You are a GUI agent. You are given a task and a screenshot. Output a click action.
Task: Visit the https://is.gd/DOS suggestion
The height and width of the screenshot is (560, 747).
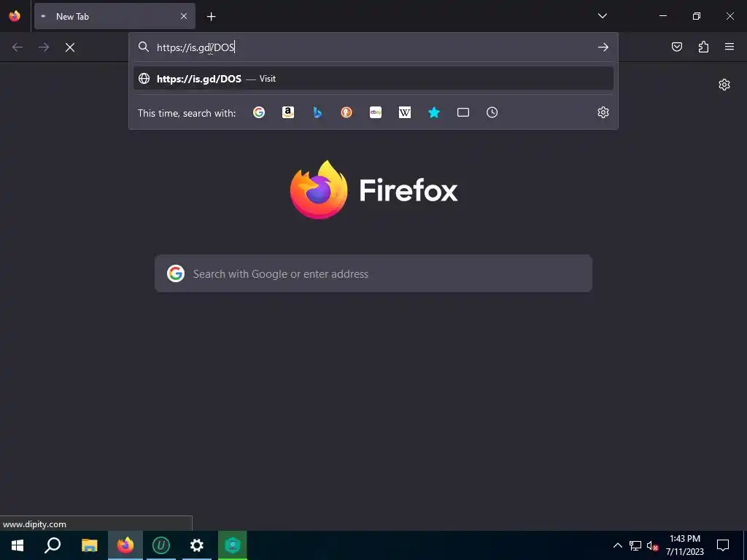[373, 79]
